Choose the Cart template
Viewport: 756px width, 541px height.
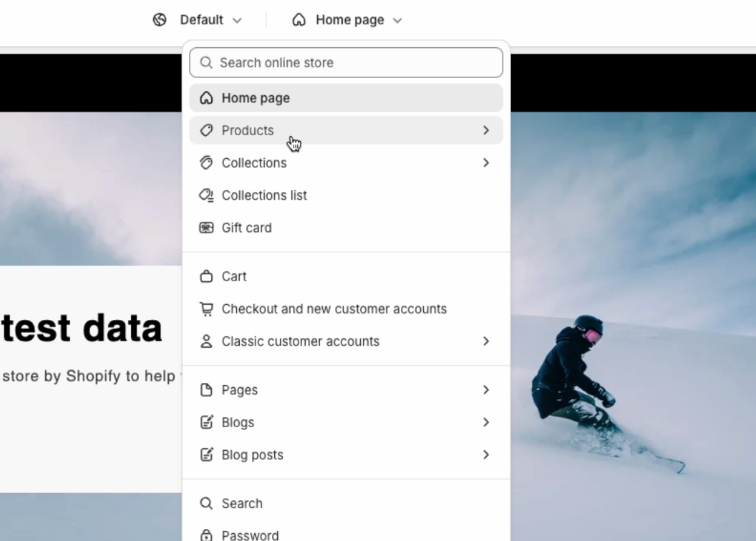pyautogui.click(x=346, y=276)
